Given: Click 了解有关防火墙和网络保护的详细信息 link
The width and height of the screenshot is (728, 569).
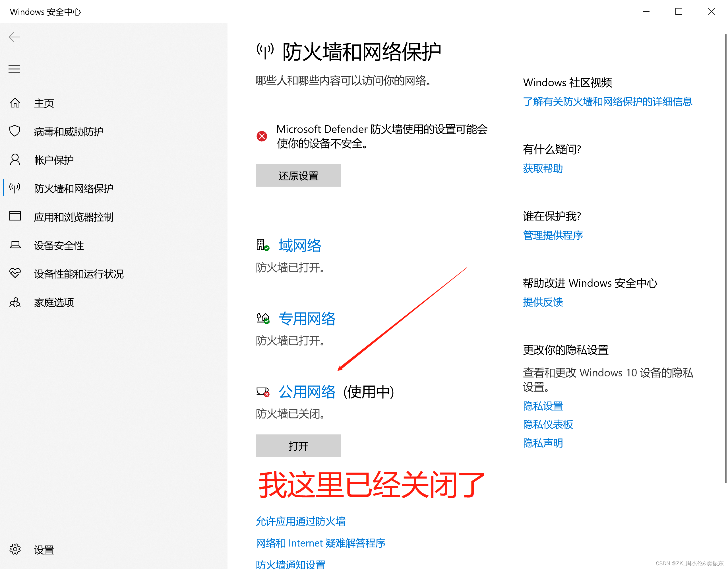Looking at the screenshot, I should click(x=607, y=101).
